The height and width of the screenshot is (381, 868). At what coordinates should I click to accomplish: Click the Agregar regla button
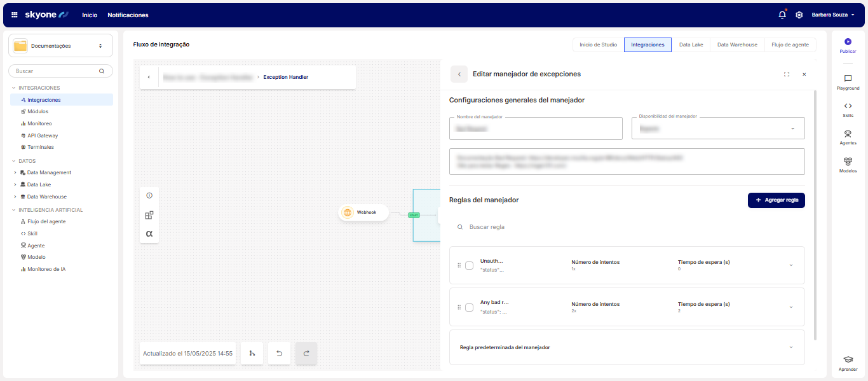point(776,200)
